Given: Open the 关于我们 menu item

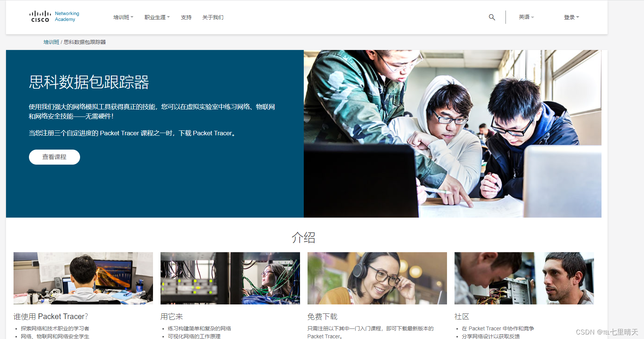Looking at the screenshot, I should pos(213,17).
